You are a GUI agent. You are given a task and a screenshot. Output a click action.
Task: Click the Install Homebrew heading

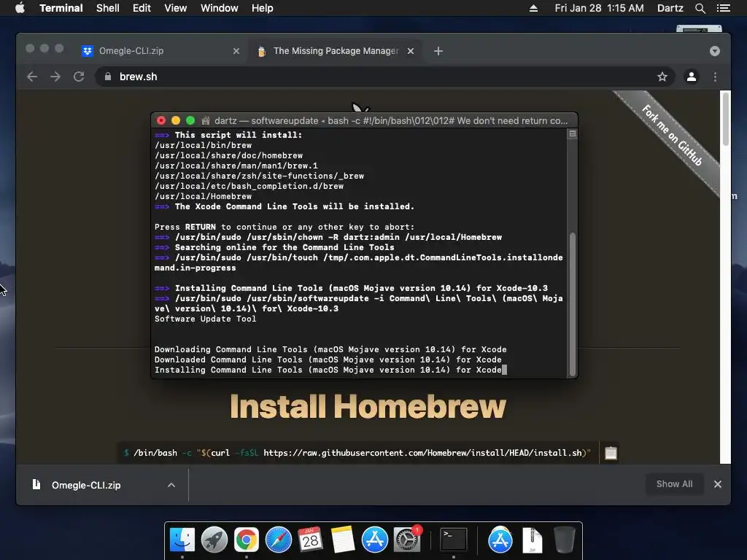[x=368, y=406]
